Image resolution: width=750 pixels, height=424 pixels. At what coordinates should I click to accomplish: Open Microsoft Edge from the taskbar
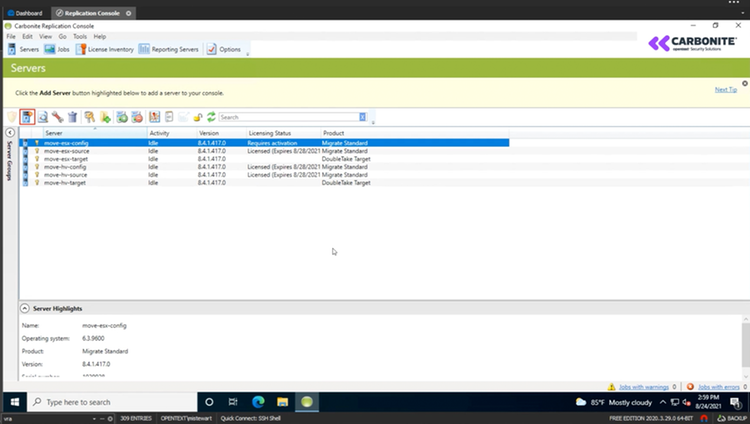pyautogui.click(x=258, y=402)
